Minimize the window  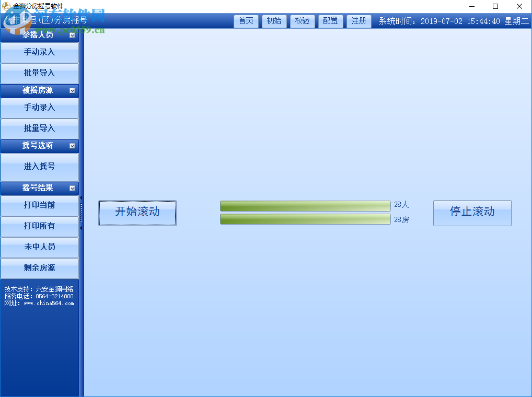472,6
